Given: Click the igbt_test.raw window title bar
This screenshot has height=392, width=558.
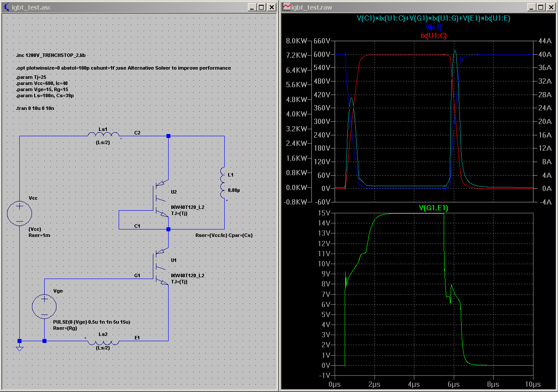Looking at the screenshot, I should [394, 7].
